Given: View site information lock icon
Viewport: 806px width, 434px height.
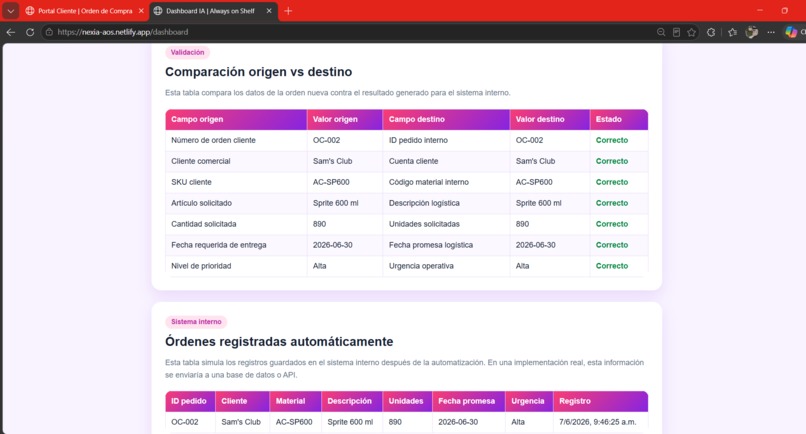Looking at the screenshot, I should 49,32.
